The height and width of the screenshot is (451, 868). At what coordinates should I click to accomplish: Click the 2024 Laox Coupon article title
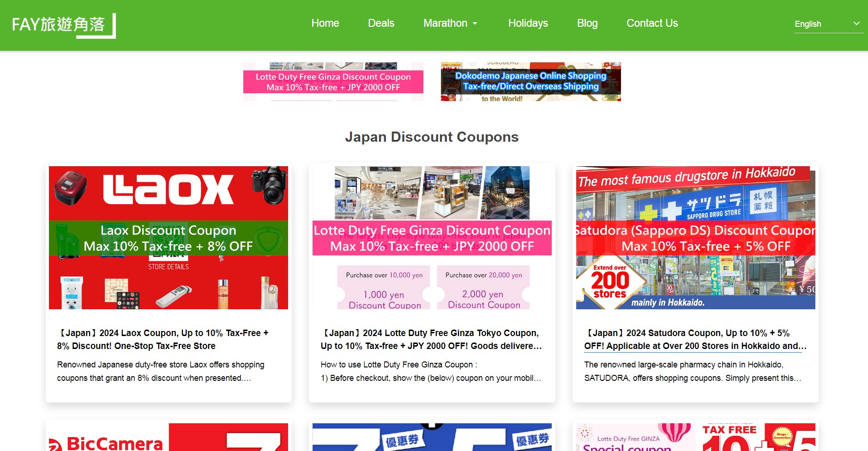tap(163, 339)
